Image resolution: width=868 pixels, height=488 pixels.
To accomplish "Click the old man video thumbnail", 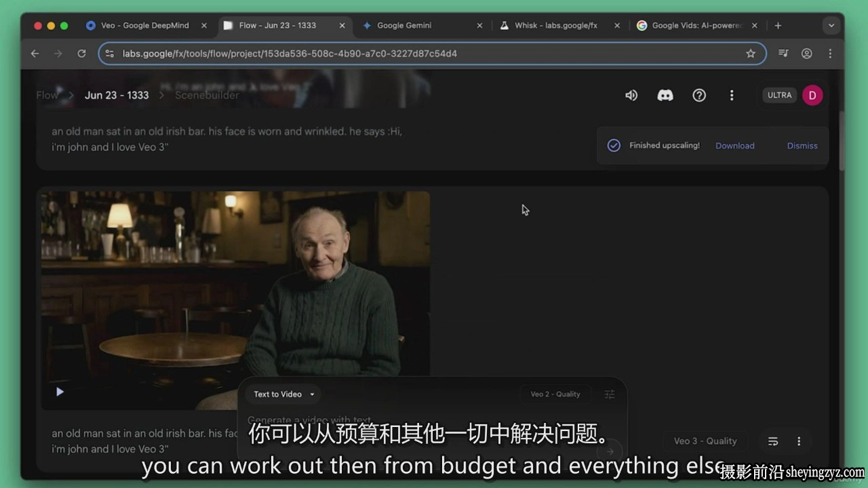I will [x=235, y=300].
